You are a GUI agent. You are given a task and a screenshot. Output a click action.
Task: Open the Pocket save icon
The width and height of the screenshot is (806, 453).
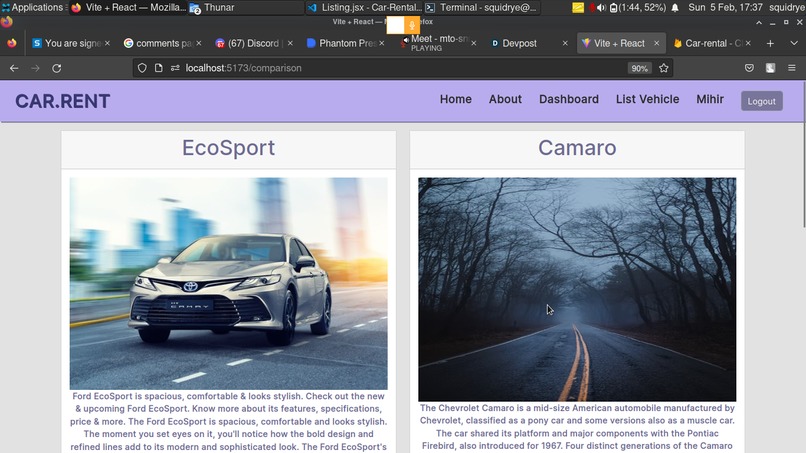[749, 68]
